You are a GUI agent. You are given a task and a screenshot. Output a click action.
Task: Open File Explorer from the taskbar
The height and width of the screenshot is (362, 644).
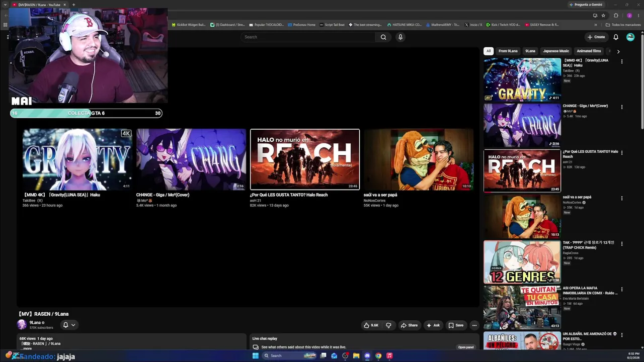coord(356,356)
